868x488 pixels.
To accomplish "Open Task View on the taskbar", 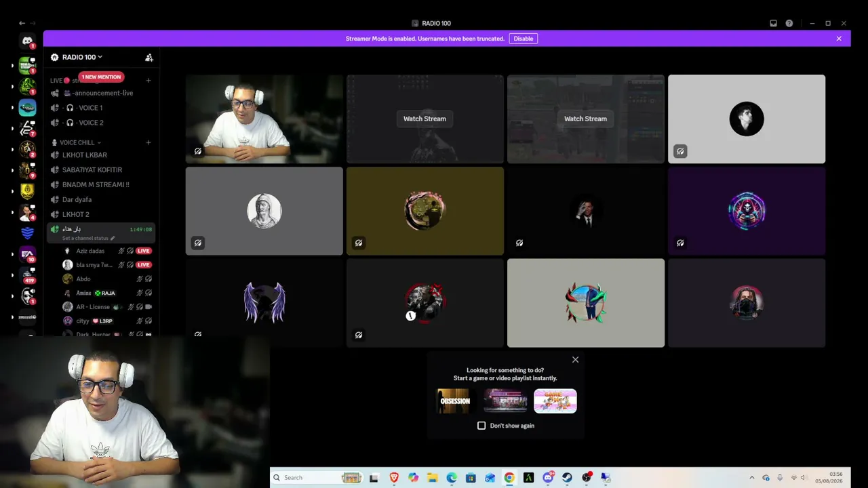I will pos(374,478).
